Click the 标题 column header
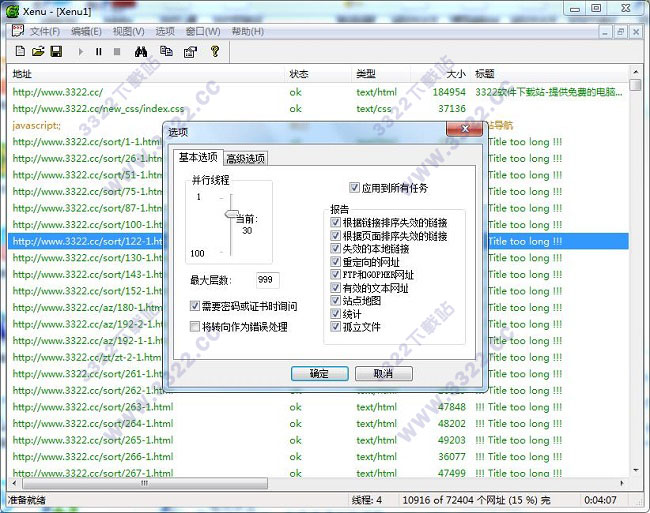 550,74
